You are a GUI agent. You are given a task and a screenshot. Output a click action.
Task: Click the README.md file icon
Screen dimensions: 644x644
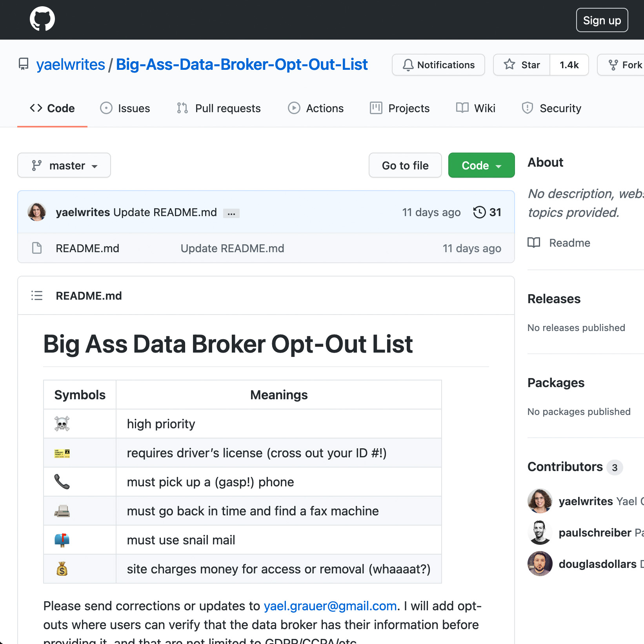37,248
